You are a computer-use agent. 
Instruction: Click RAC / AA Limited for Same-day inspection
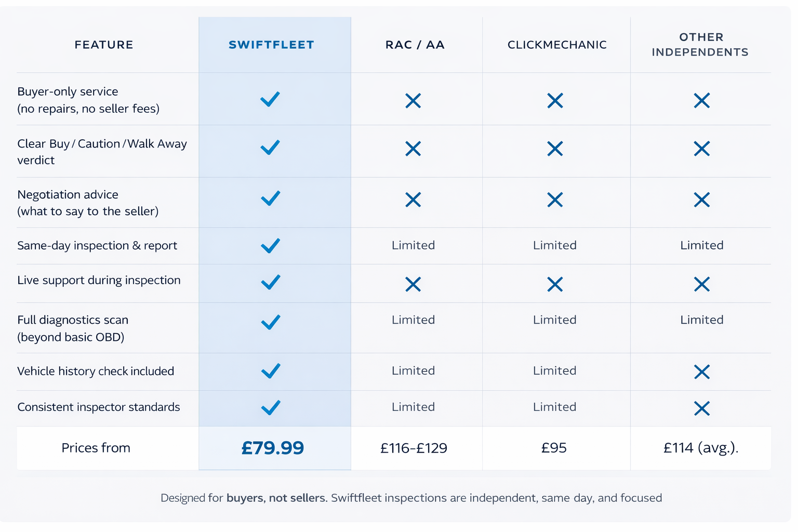[413, 245]
